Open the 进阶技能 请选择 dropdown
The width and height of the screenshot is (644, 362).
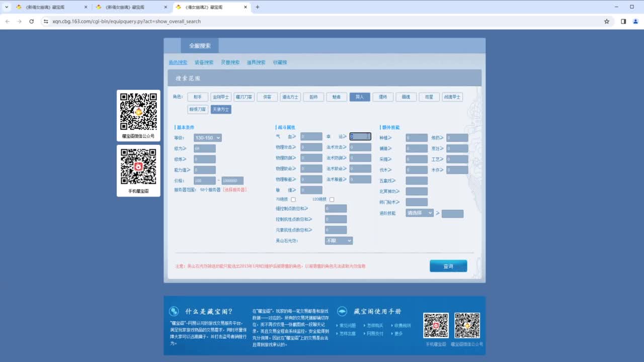coord(420,213)
